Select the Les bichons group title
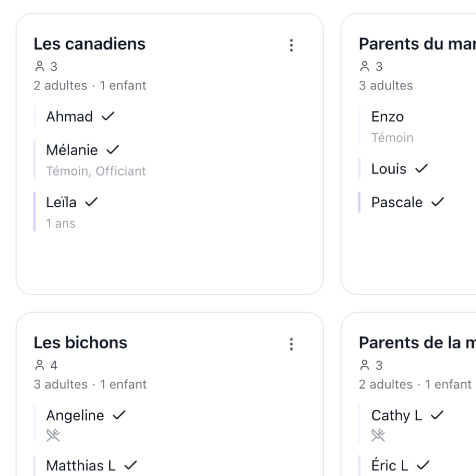Image resolution: width=476 pixels, height=476 pixels. tap(80, 343)
